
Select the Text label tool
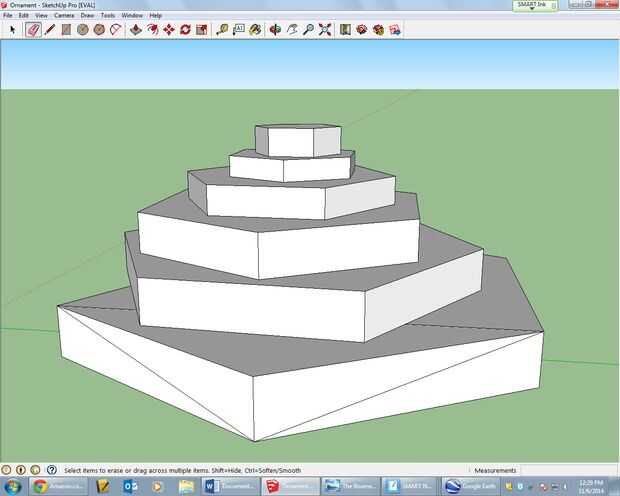(239, 30)
